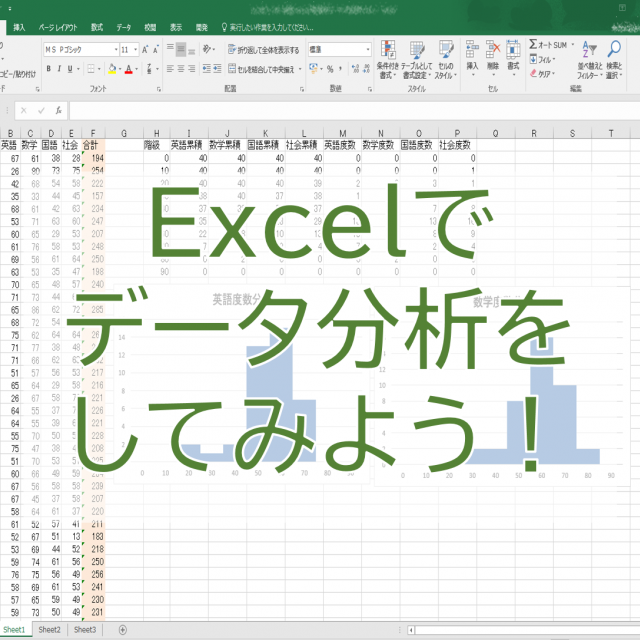Click the phonetic guide (furigana) icon
Image resolution: width=640 pixels, height=640 pixels.
coord(149,69)
